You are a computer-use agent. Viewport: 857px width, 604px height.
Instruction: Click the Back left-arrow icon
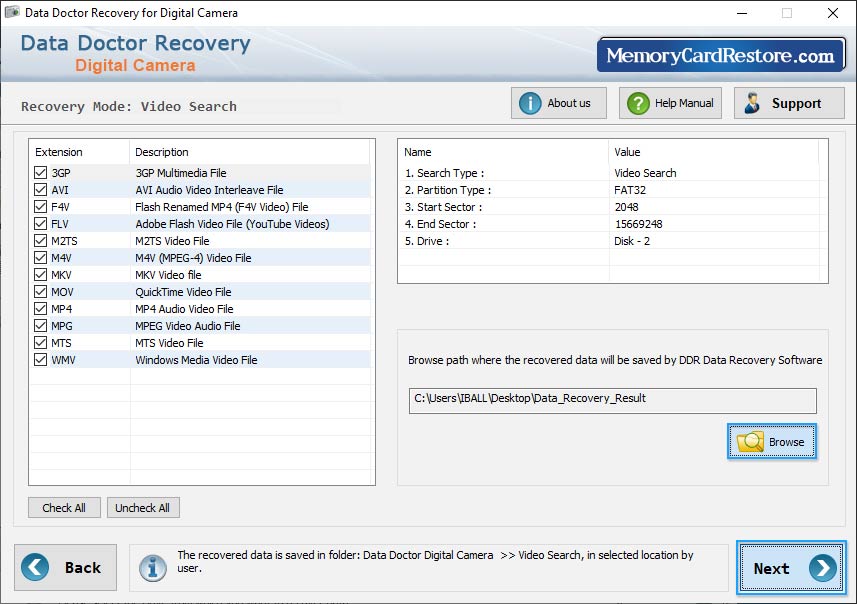pos(35,567)
